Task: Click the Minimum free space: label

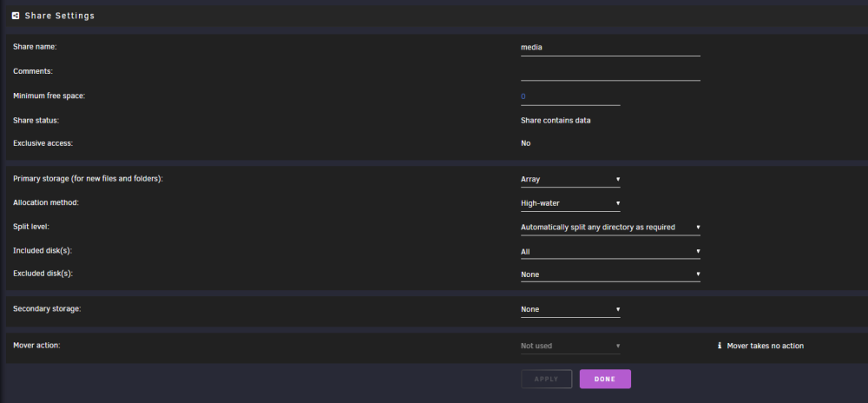Action: [x=49, y=96]
